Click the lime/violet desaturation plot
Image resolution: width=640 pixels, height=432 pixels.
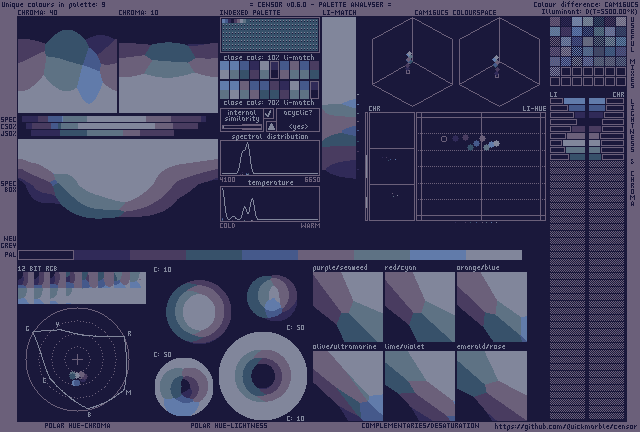(x=419, y=385)
